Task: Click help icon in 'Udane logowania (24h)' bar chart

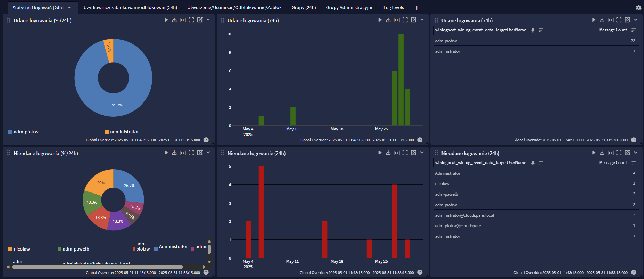Action: pyautogui.click(x=420, y=140)
